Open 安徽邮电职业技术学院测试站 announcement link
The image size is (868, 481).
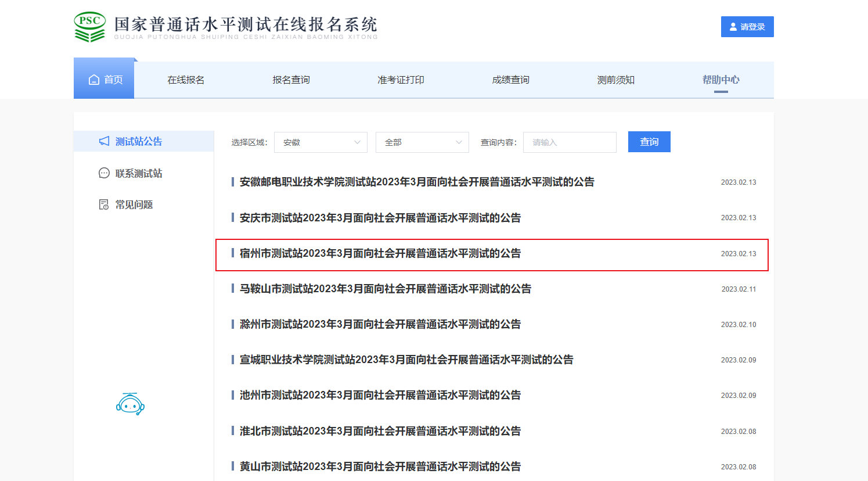pos(417,182)
